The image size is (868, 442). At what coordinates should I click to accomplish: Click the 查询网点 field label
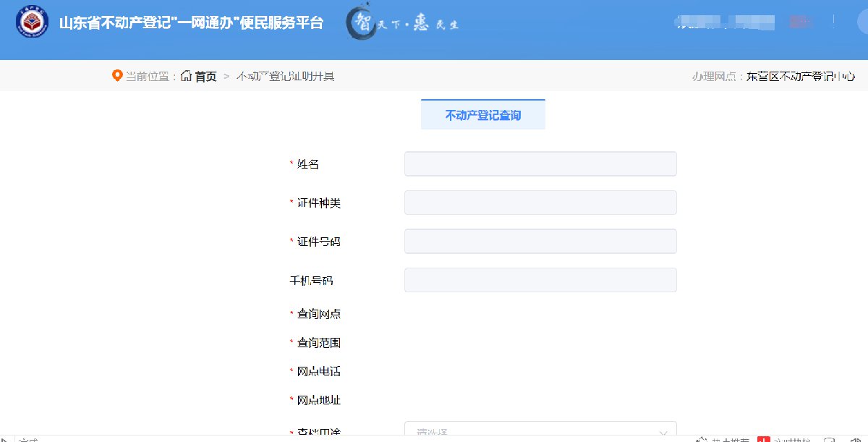click(318, 314)
